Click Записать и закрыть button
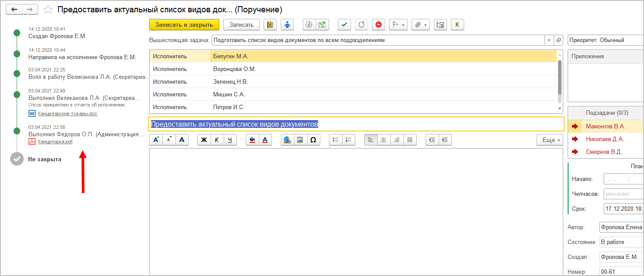This screenshot has height=276, width=644. tap(184, 25)
